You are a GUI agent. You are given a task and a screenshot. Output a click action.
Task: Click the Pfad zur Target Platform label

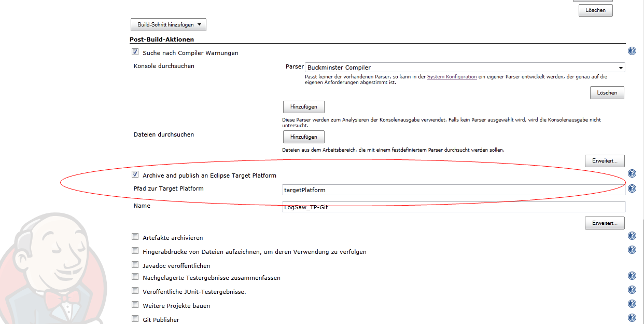click(x=169, y=188)
